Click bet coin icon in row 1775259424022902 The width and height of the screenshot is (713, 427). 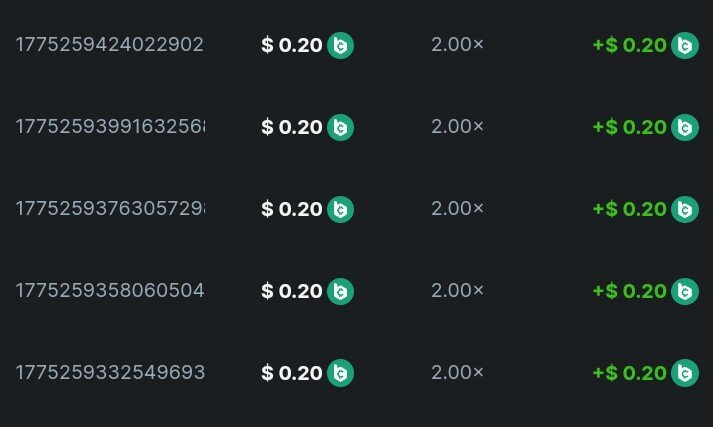(x=340, y=45)
